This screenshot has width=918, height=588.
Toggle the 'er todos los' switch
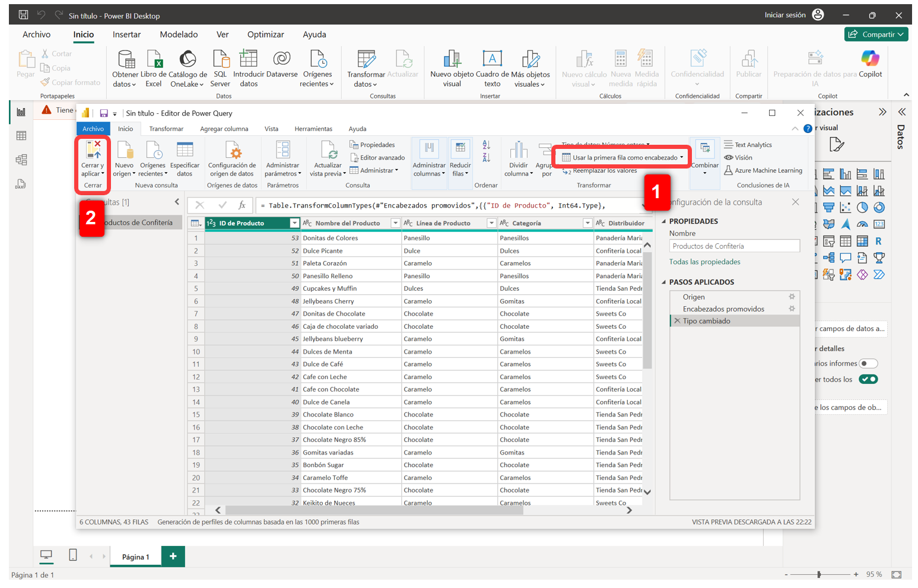pyautogui.click(x=868, y=379)
